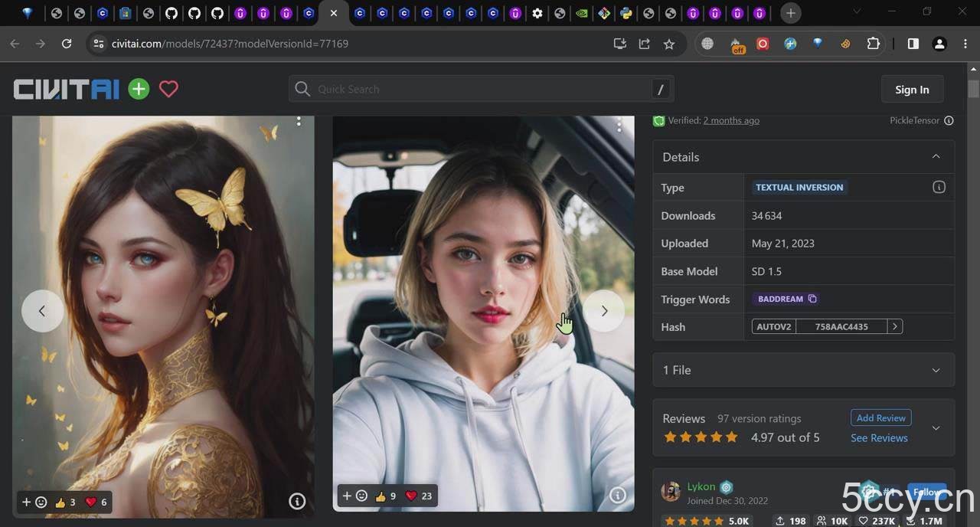This screenshot has height=527, width=980.
Task: Cycle hash type with AUTOV2 arrow
Action: 894,326
